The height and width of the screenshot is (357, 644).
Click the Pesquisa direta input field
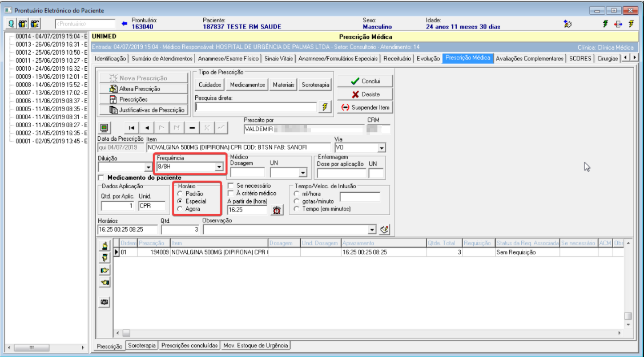(256, 107)
